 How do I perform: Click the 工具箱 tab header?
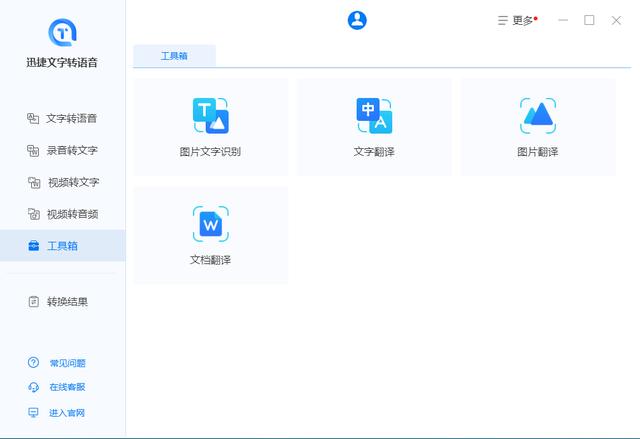(x=174, y=56)
